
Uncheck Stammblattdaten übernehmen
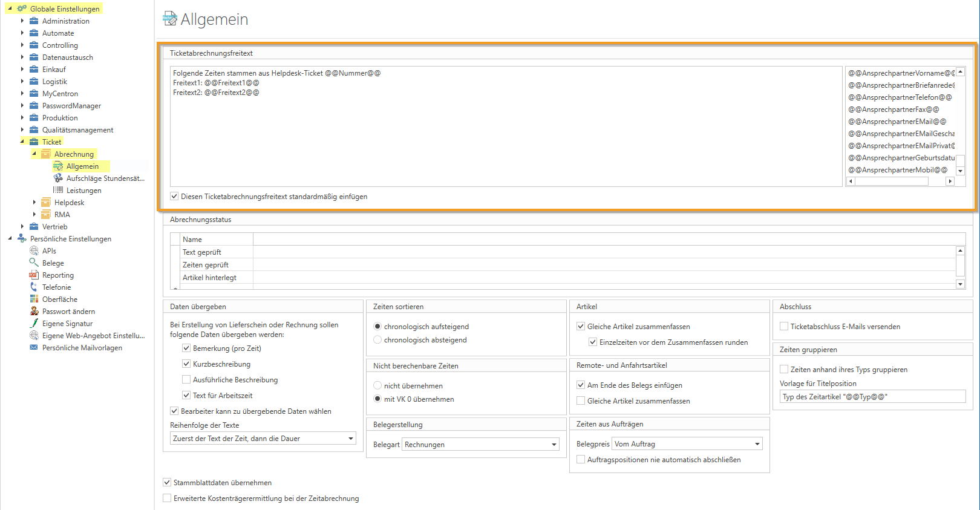pos(167,483)
